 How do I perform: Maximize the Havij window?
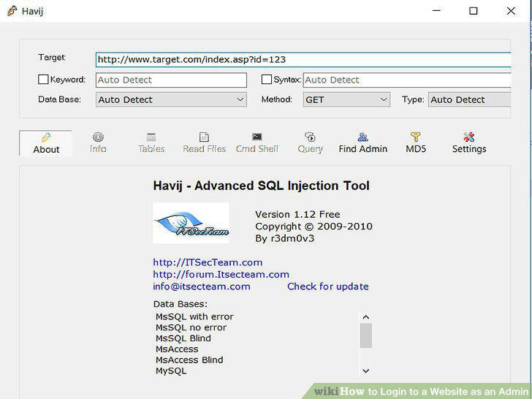pyautogui.click(x=474, y=11)
